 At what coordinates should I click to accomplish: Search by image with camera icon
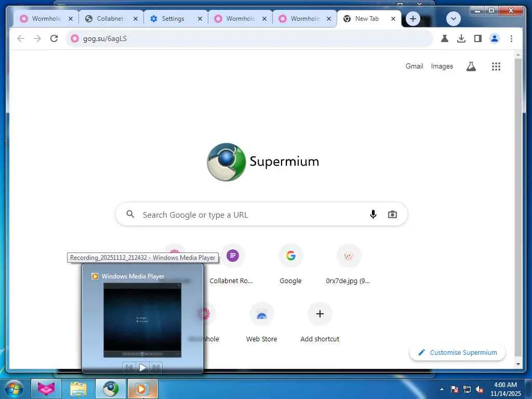[x=392, y=215]
